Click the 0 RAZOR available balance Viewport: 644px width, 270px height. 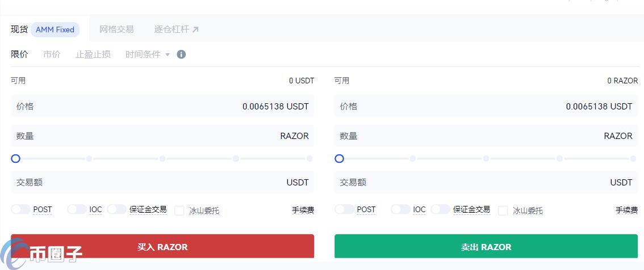pyautogui.click(x=622, y=81)
